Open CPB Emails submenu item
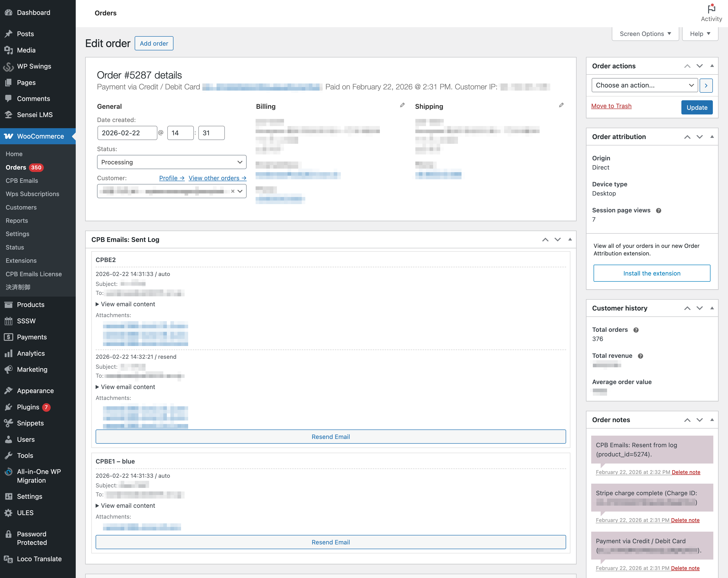 [22, 180]
